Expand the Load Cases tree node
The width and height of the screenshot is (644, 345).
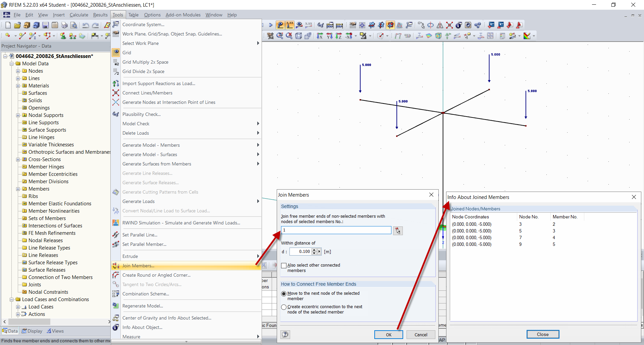18,307
